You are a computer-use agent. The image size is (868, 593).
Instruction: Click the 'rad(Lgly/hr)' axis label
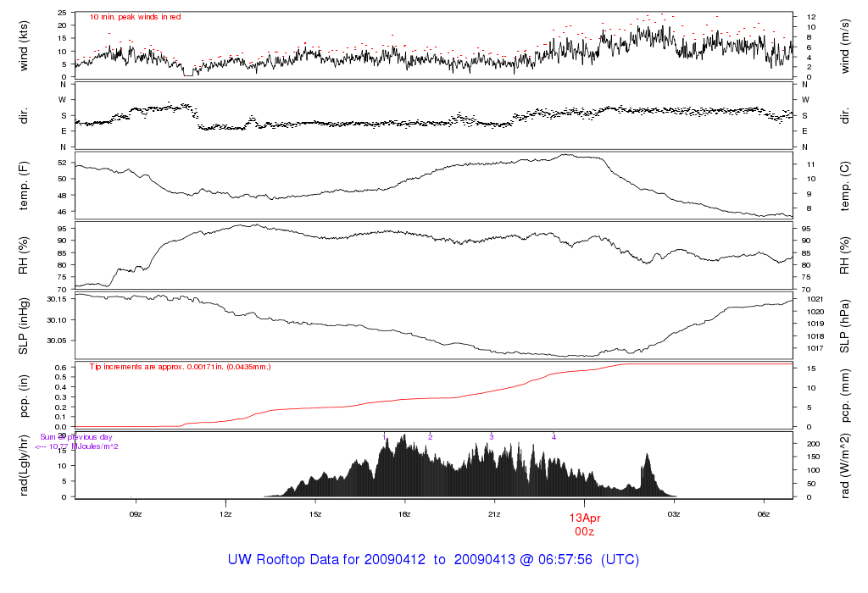coord(23,465)
